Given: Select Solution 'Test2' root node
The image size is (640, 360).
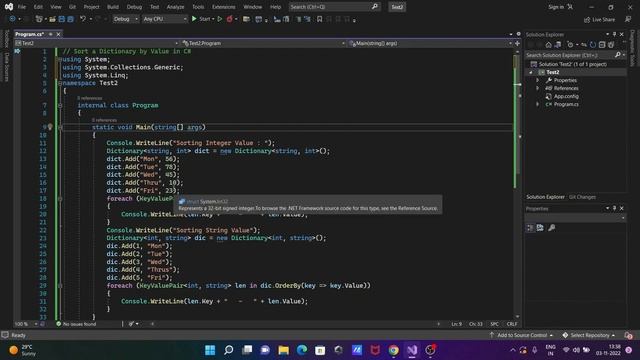Looking at the screenshot, I should coord(569,64).
